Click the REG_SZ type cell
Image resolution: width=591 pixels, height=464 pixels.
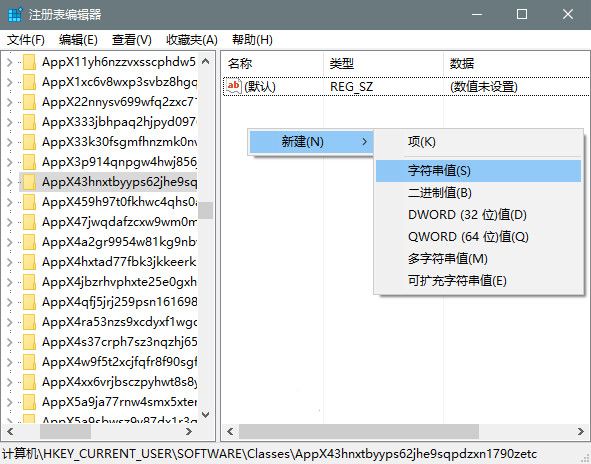coord(351,87)
